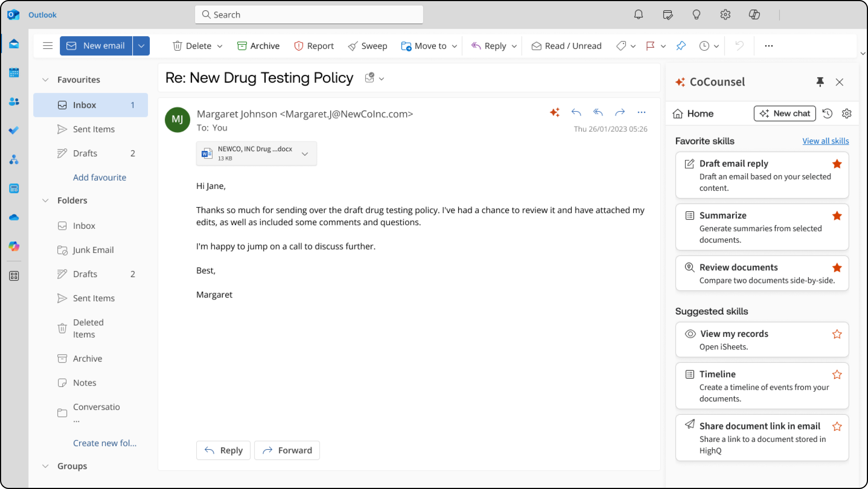The width and height of the screenshot is (868, 489).
Task: Open notifications bell icon
Action: [x=638, y=15]
